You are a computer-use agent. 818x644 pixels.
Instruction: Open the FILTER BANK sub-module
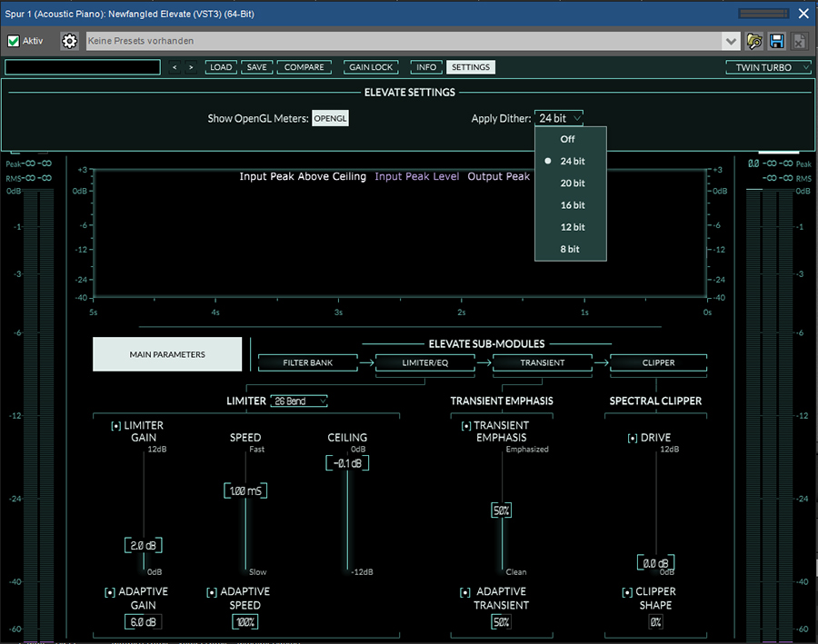coord(308,363)
